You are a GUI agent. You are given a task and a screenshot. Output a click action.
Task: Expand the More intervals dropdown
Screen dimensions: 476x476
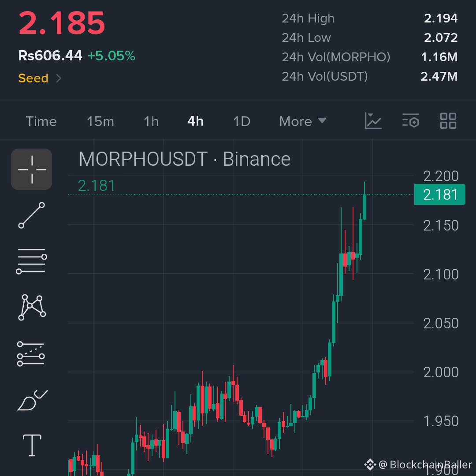(303, 122)
